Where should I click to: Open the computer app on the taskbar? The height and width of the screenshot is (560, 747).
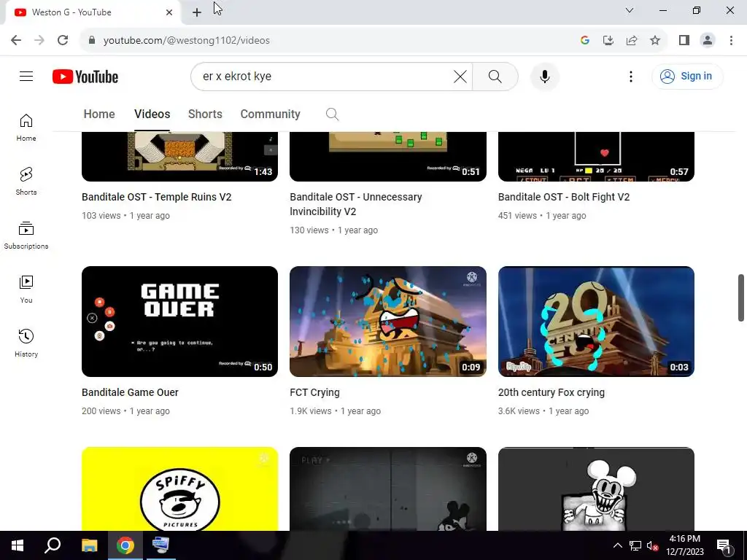160,545
